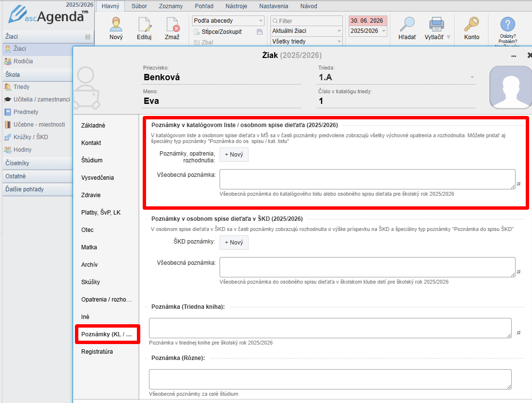Image resolution: width=532 pixels, height=403 pixels.
Task: Click expand icon beside ŠKD Všeobecná poznámka
Action: (x=518, y=272)
